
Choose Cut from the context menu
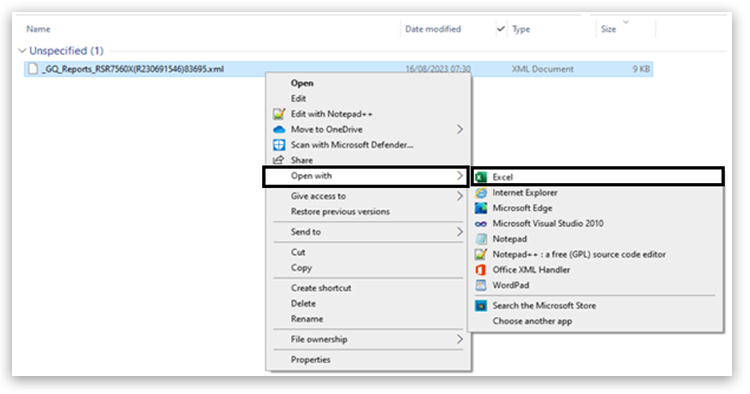298,252
